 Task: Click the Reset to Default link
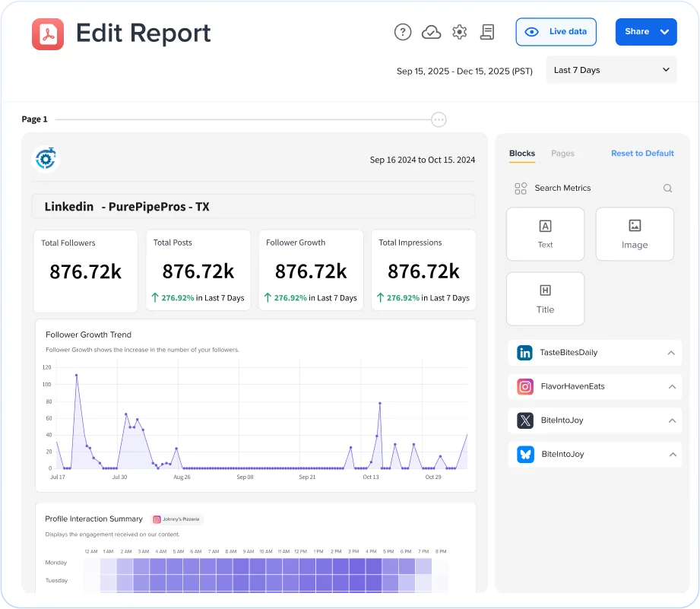(641, 153)
